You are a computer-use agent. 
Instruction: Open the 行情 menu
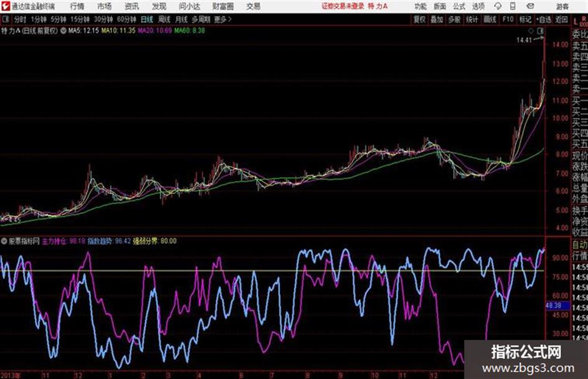click(77, 6)
